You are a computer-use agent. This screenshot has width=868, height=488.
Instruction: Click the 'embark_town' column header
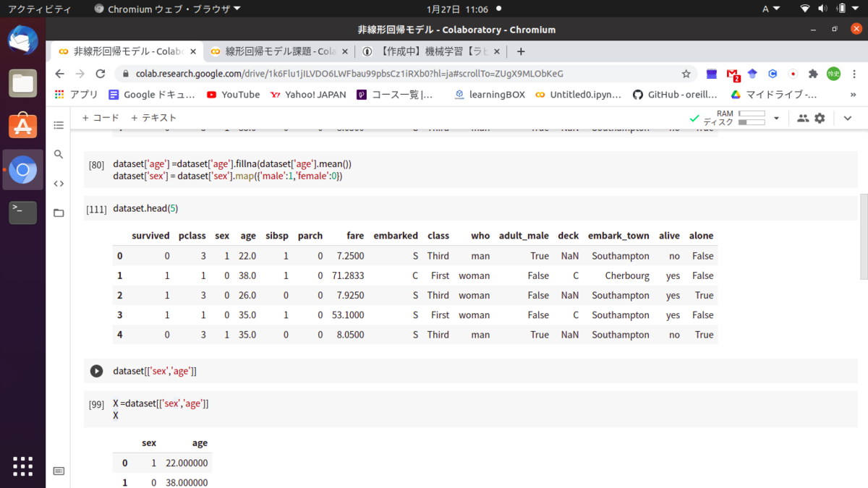coord(618,236)
